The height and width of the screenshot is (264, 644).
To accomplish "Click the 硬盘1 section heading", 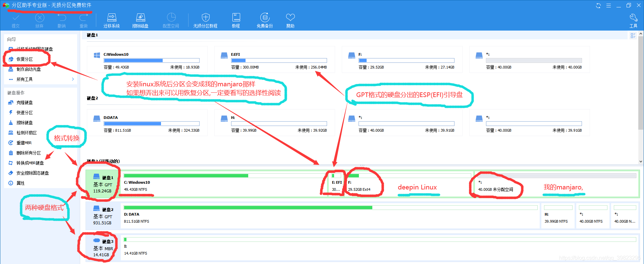I will tap(92, 35).
